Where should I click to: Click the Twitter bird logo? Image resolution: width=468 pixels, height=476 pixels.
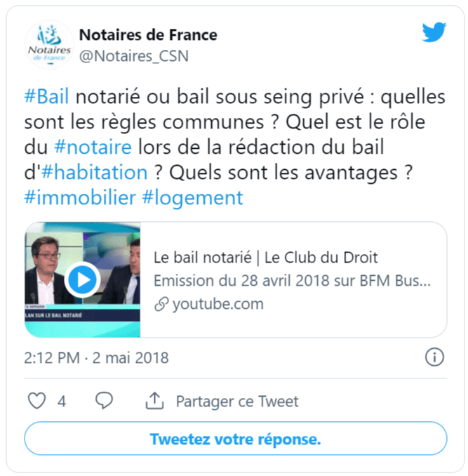pyautogui.click(x=434, y=32)
